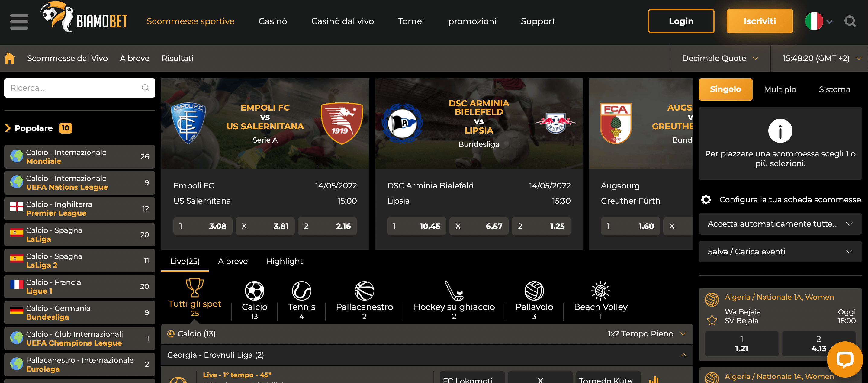
Task: Open the Casinò dal vivo menu item
Action: pos(342,21)
